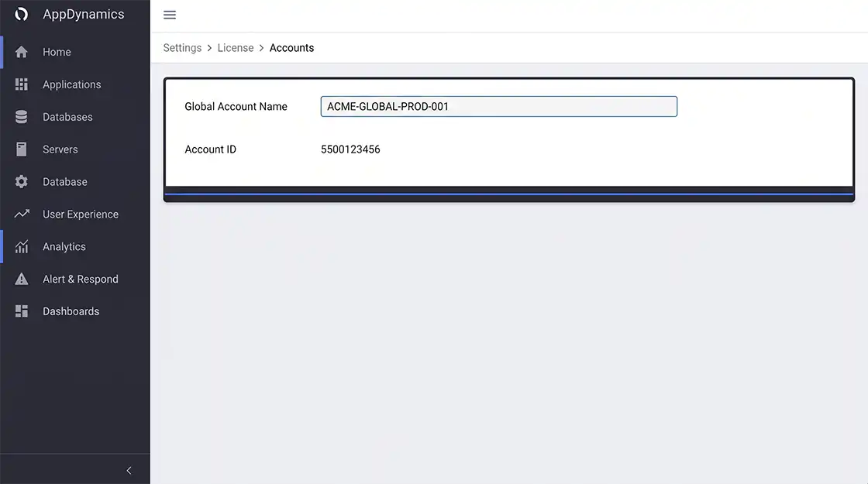Focus the Global Account Name field
The width and height of the screenshot is (868, 484).
pos(499,107)
